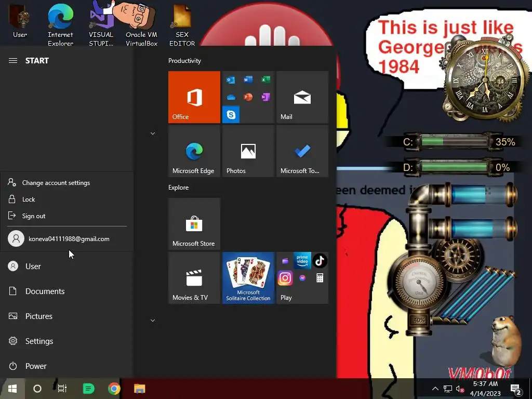Open Documents from Start sidebar
Image resolution: width=532 pixels, height=399 pixels.
[66, 291]
